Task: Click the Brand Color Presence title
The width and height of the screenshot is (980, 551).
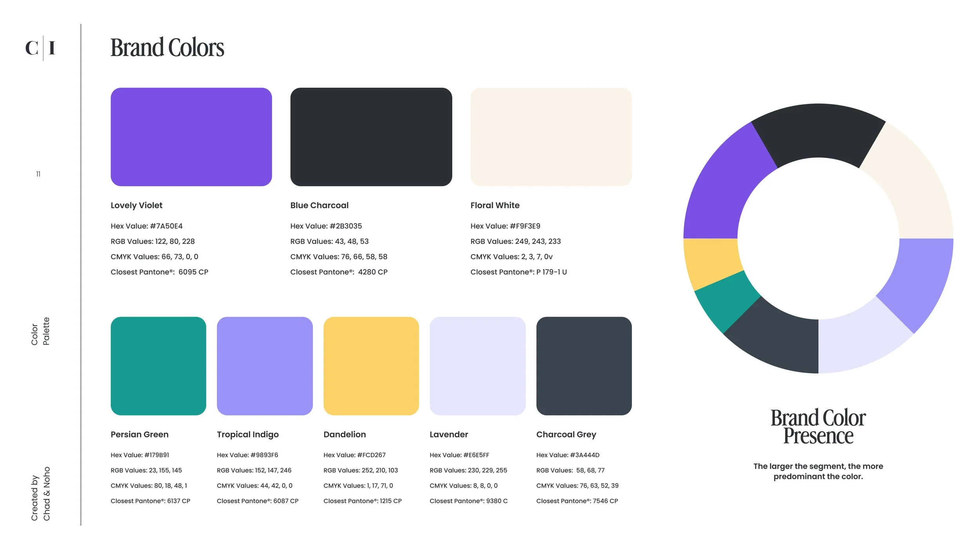Action: point(818,426)
